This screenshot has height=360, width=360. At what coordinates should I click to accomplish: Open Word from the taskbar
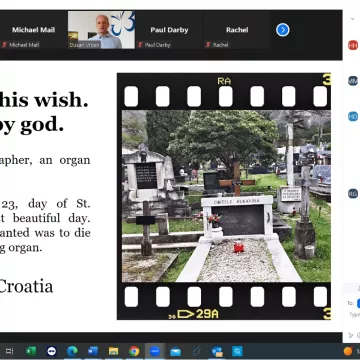pyautogui.click(x=93, y=351)
